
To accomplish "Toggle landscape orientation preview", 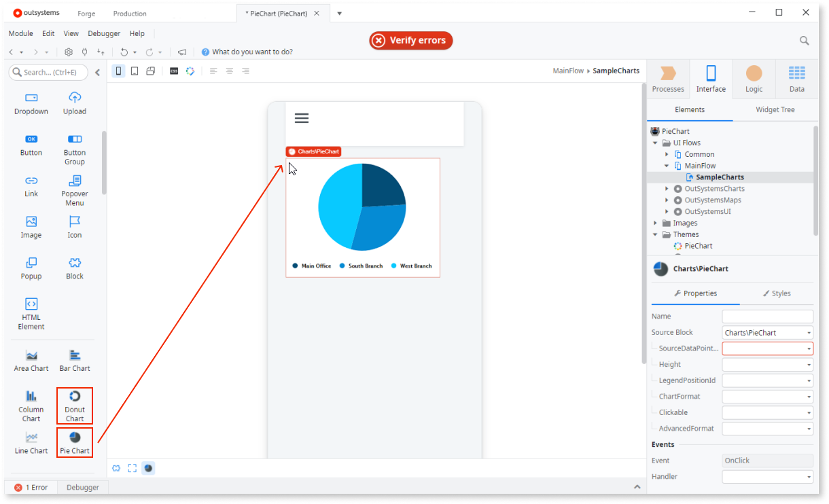I will 150,70.
